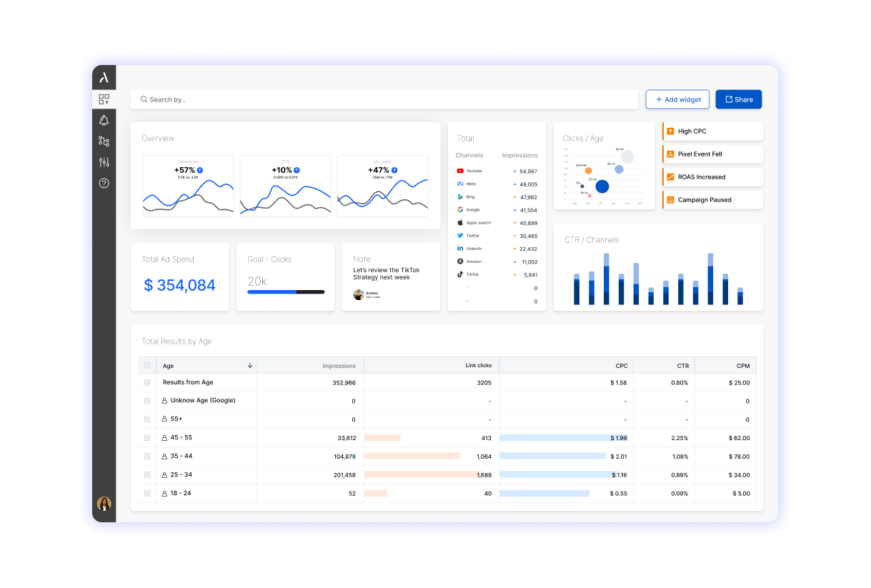This screenshot has height=588, width=871.
Task: Sort by Age using the down arrow
Action: (250, 365)
